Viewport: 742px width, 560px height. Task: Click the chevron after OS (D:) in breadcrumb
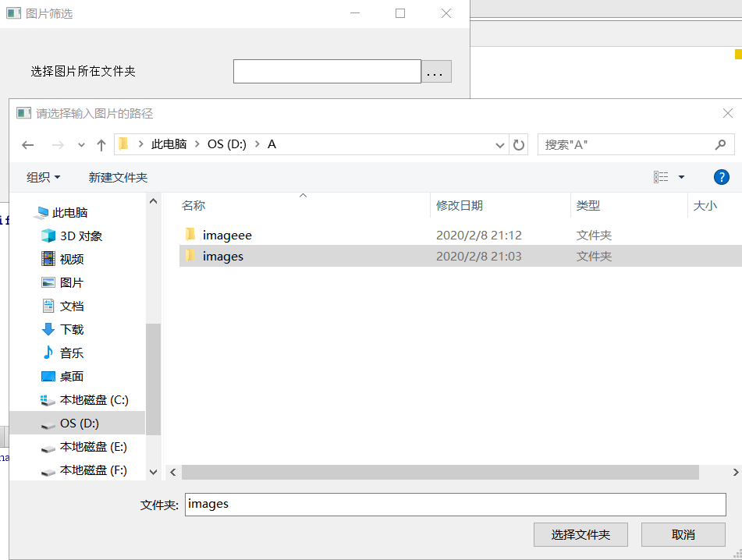pyautogui.click(x=257, y=144)
